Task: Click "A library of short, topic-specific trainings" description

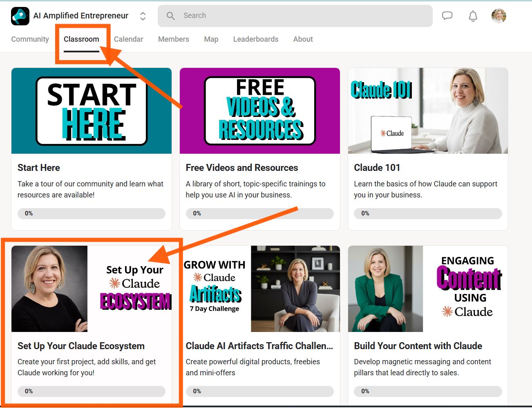Action: click(256, 189)
